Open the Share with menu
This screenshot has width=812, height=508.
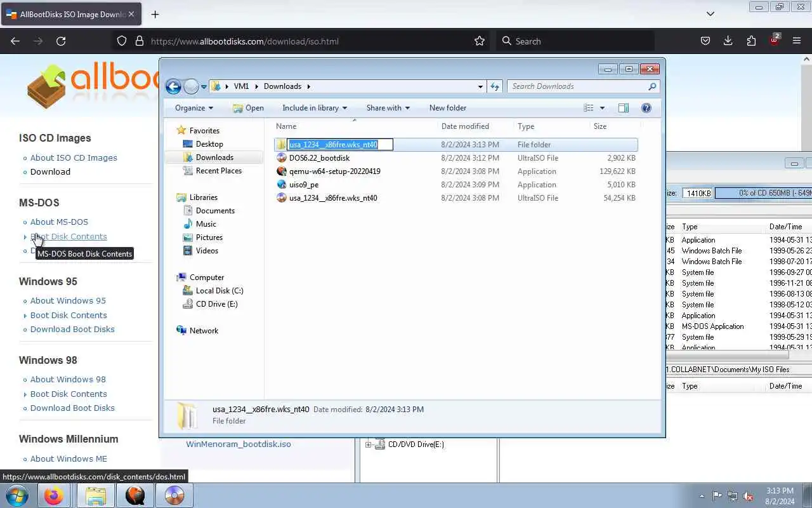coord(388,108)
